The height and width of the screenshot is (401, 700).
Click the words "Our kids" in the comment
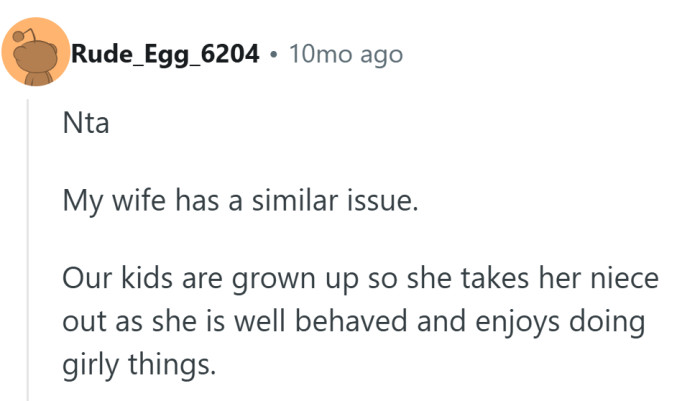pos(106,278)
